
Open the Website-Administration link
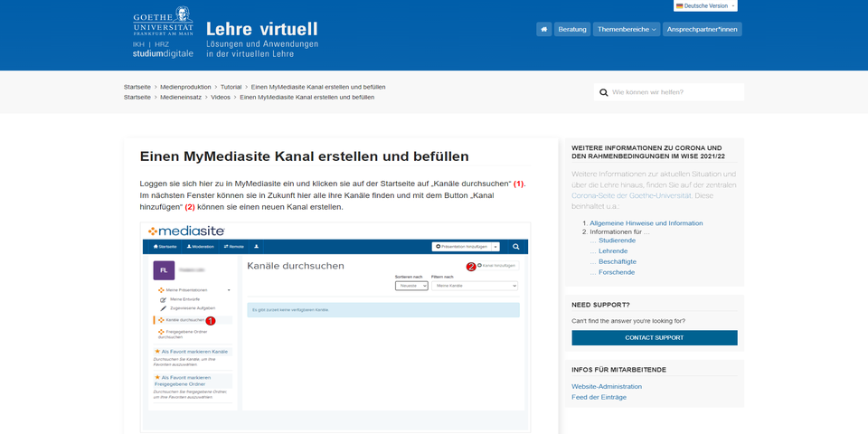(607, 386)
